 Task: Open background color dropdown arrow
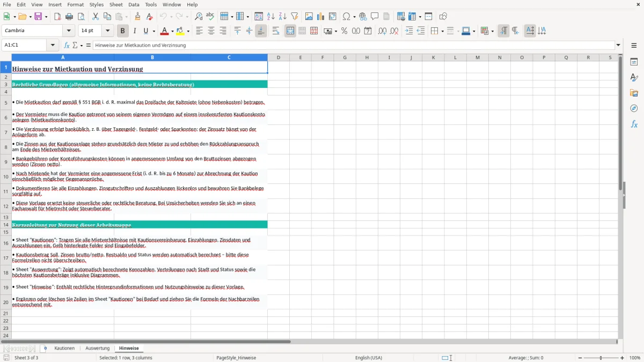(x=188, y=31)
